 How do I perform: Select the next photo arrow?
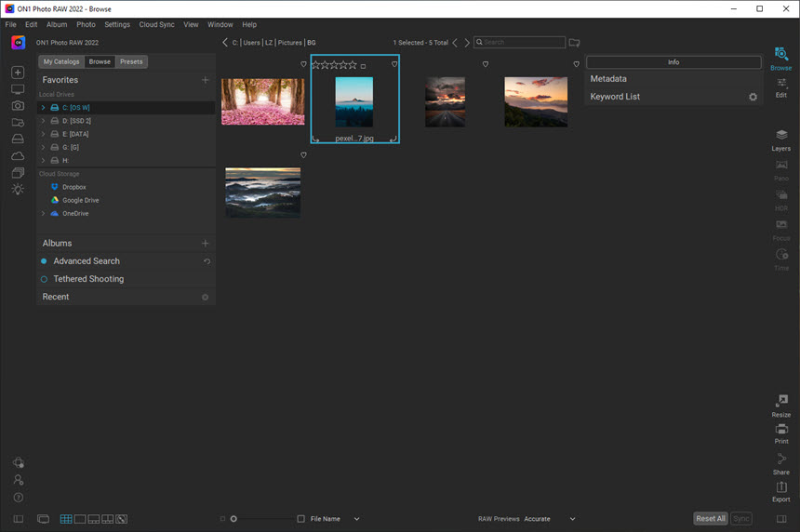coord(466,43)
